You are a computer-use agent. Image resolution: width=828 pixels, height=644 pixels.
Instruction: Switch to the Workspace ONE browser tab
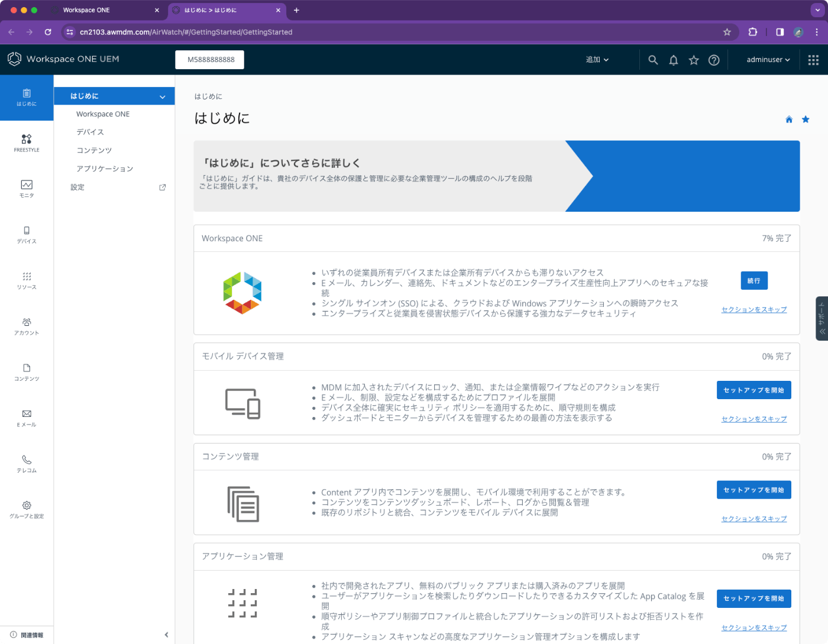point(105,10)
